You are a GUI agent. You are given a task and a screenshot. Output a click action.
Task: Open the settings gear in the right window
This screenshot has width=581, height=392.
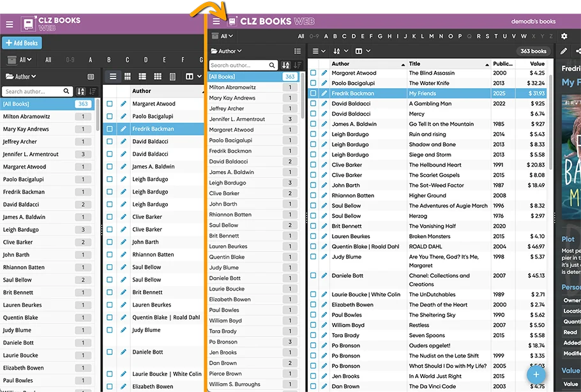[x=564, y=36]
